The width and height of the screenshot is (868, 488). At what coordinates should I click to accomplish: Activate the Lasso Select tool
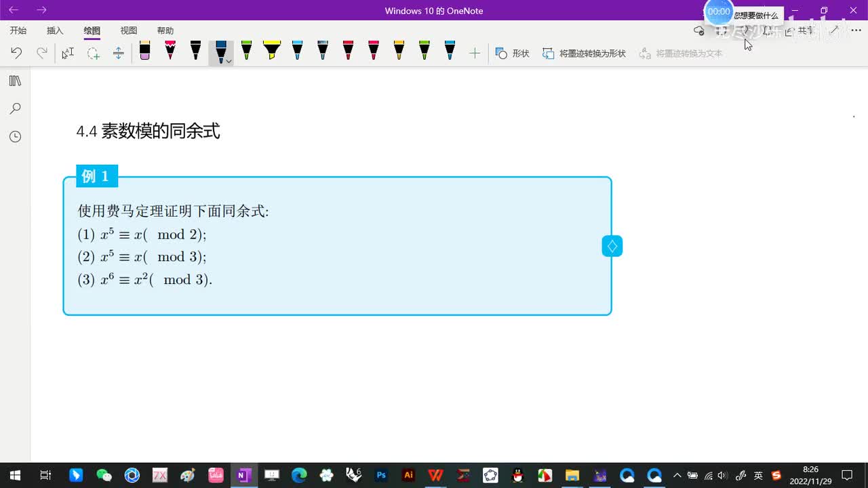point(93,53)
